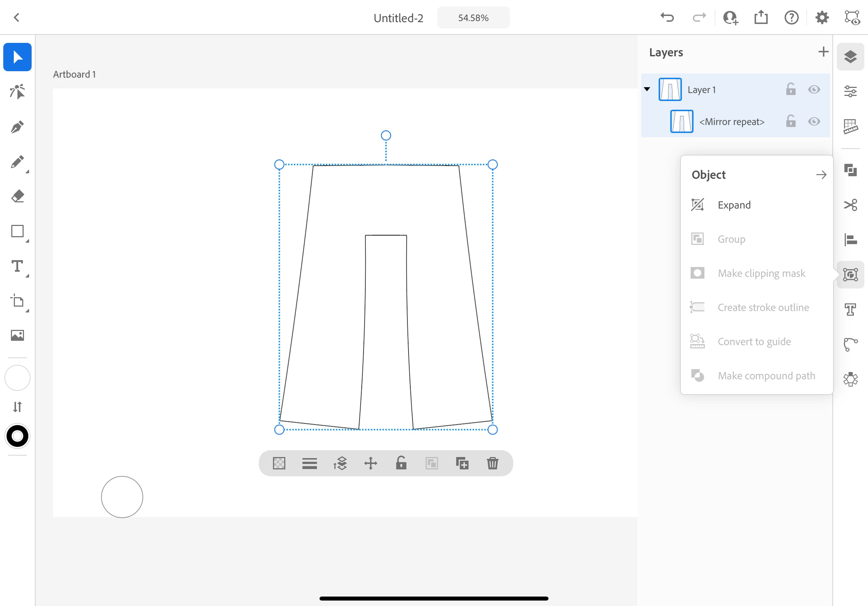This screenshot has width=868, height=606.
Task: Expand the Object panel arrow
Action: tap(821, 175)
